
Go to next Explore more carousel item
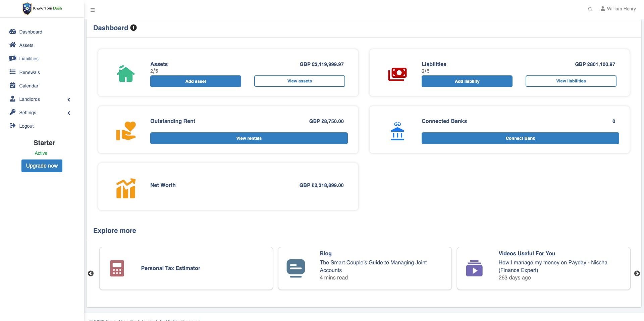coord(637,273)
